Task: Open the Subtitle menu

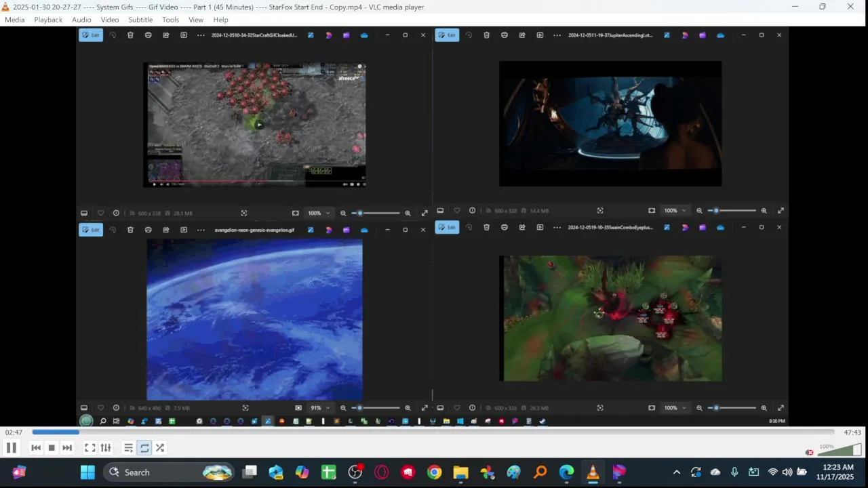Action: [140, 20]
